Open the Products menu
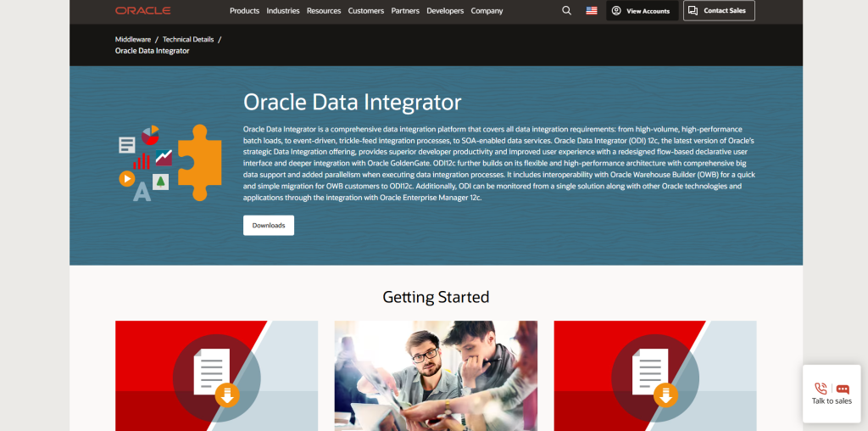Screen dimensions: 868x431 tap(245, 10)
